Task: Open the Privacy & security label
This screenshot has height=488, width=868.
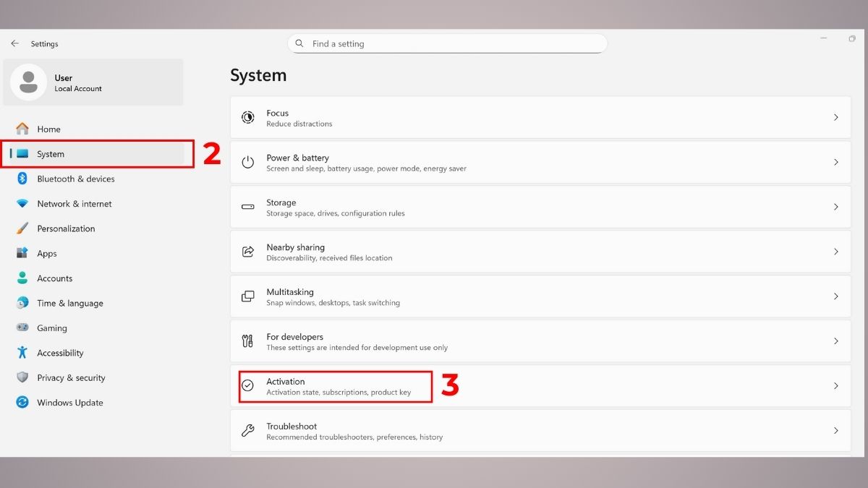Action: pos(71,377)
